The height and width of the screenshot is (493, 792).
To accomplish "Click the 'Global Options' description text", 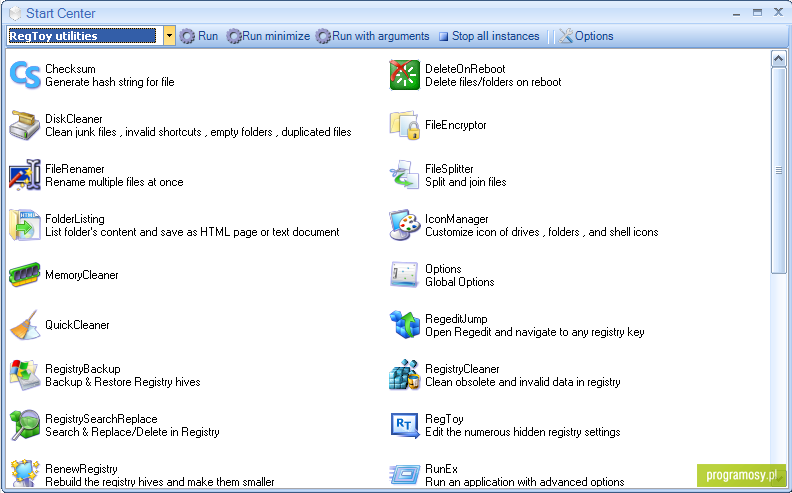I will tap(460, 282).
